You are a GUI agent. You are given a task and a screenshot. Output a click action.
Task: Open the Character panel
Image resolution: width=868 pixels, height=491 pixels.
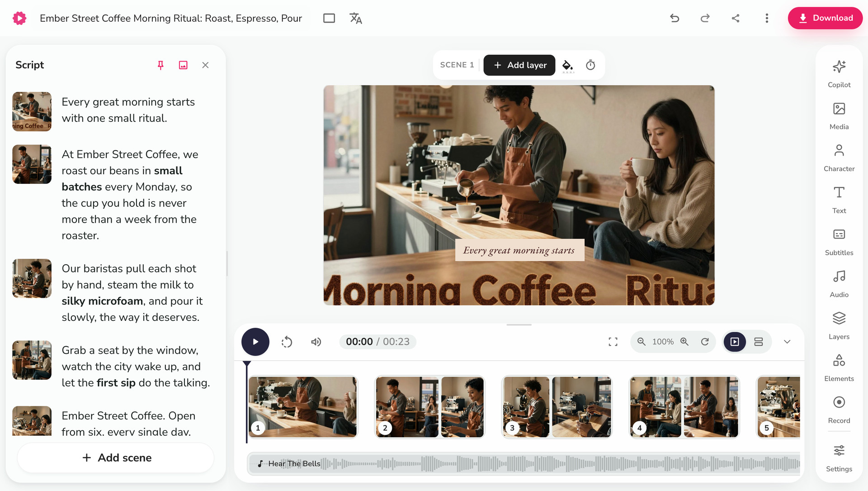click(839, 158)
